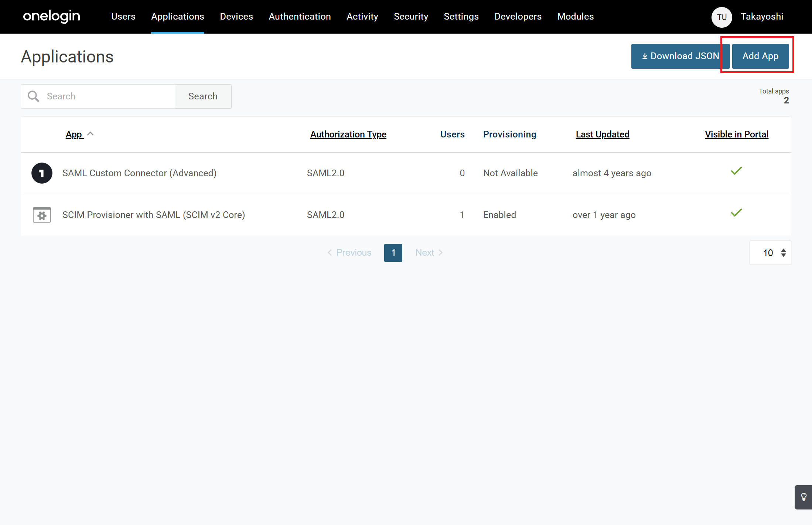Open the Security menu
This screenshot has width=812, height=525.
(411, 17)
